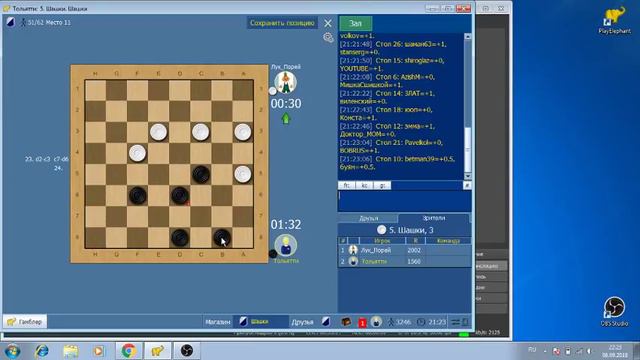Viewport: 640px width, 360px height.
Task: Click the place ranking runner icon
Action: [x=23, y=22]
